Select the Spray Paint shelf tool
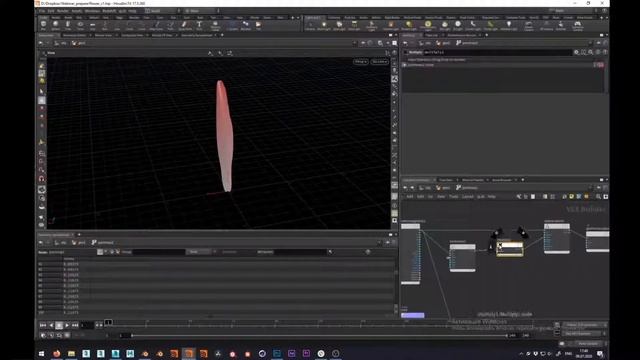 click(x=184, y=26)
